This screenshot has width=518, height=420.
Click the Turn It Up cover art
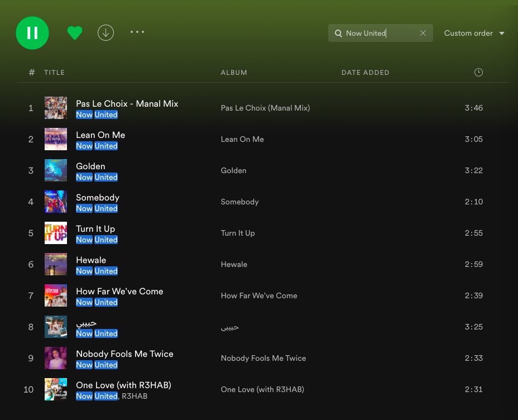[56, 233]
